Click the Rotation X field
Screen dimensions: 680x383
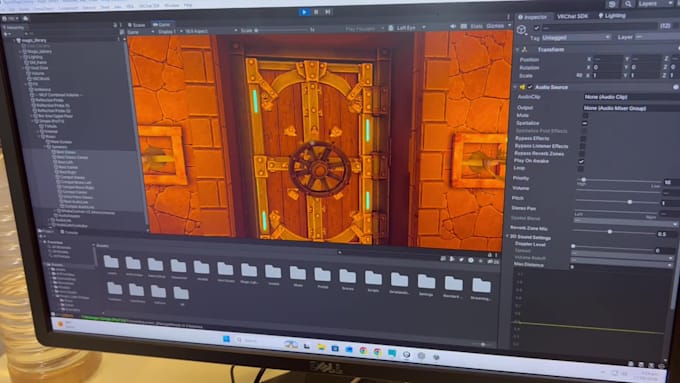click(608, 67)
